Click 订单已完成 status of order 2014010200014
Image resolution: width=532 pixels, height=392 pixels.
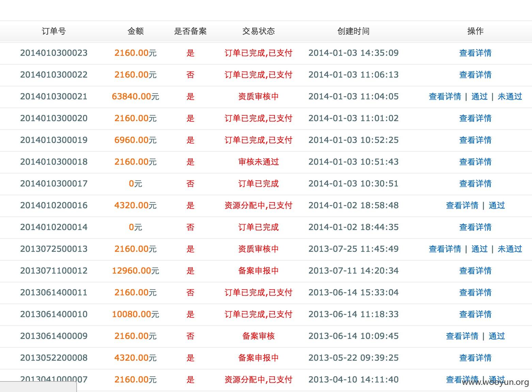(x=259, y=227)
